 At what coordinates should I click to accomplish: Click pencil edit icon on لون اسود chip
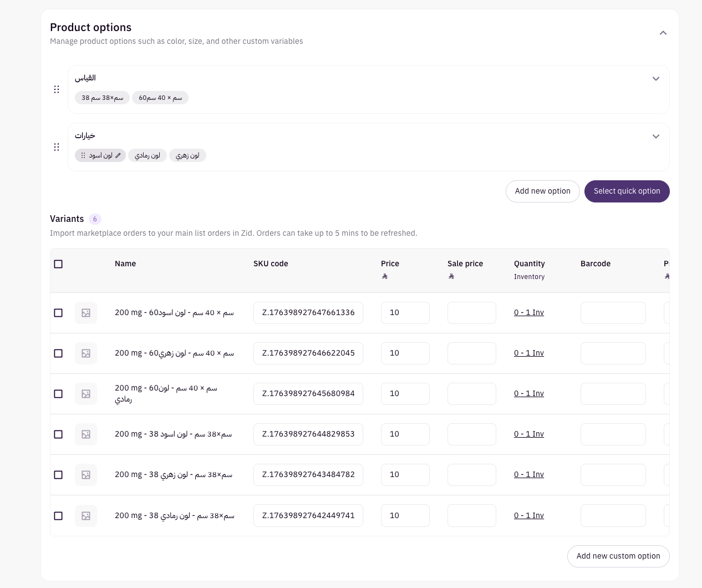(x=118, y=155)
